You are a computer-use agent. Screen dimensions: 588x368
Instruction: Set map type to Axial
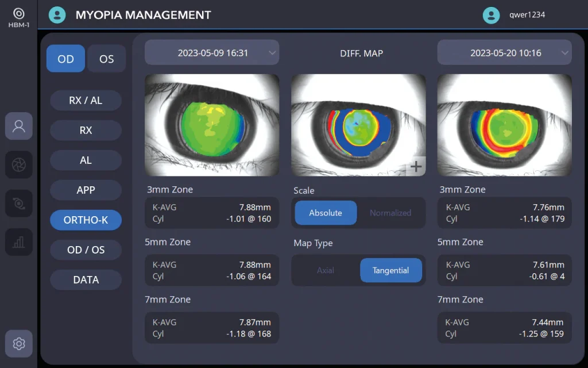tap(326, 270)
